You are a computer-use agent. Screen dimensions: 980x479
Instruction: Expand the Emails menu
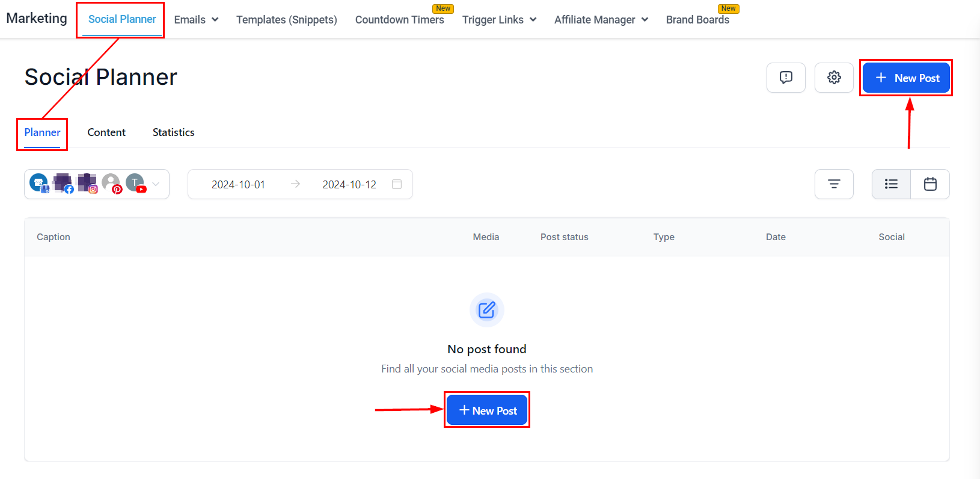[196, 20]
